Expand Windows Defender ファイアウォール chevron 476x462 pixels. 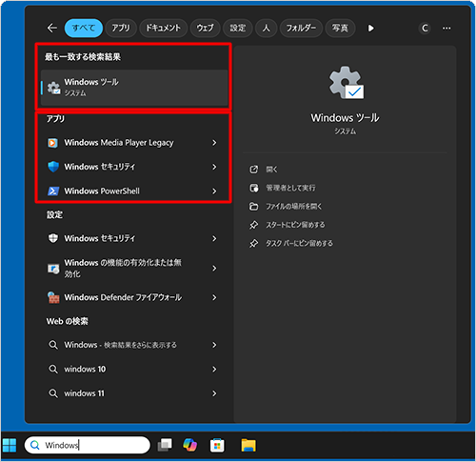point(214,297)
